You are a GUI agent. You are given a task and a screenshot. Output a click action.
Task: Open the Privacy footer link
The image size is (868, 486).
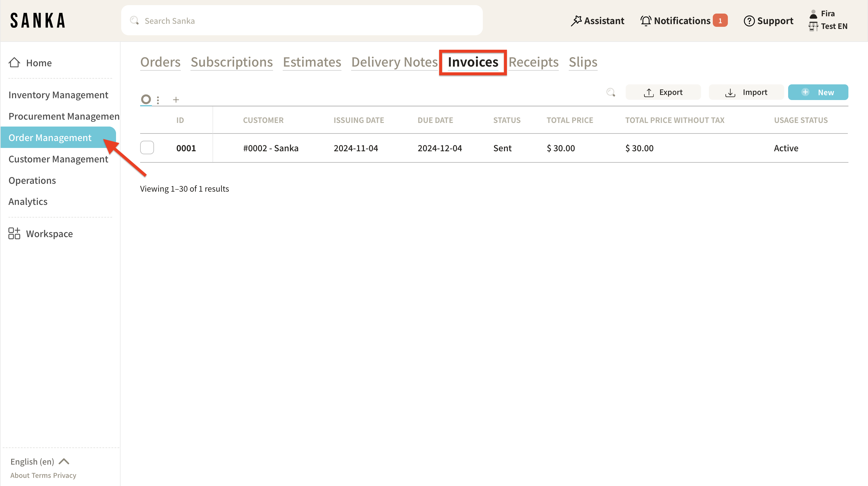(64, 475)
